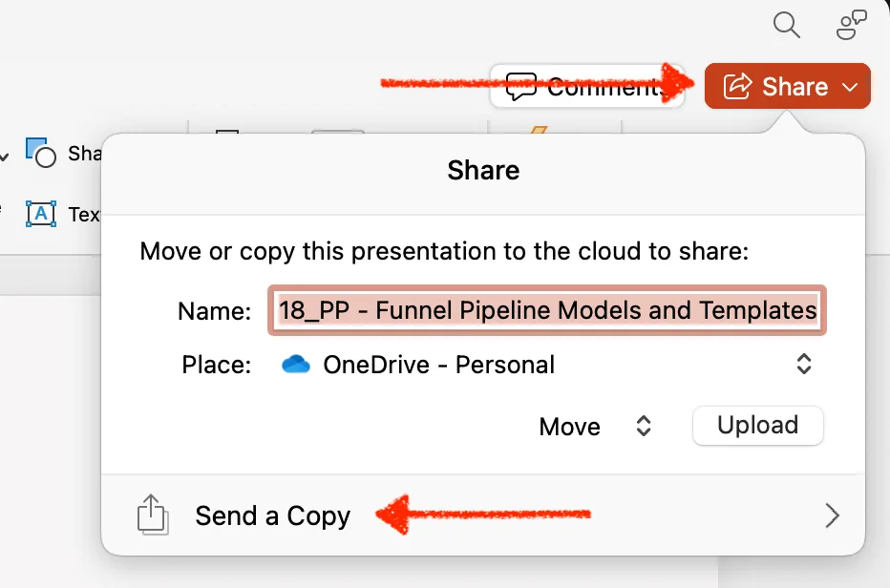Expand the Share button dropdown arrow
Screen dimensions: 890x588
point(850,88)
